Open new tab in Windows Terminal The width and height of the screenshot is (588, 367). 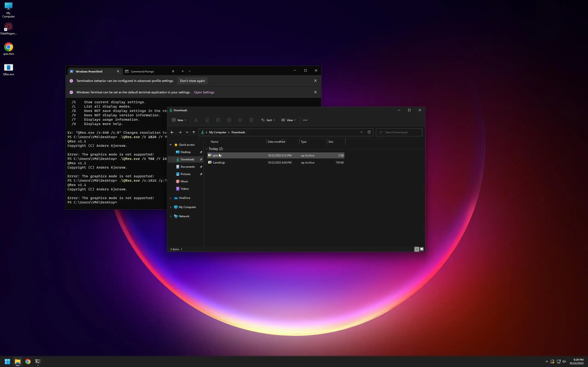pos(182,71)
